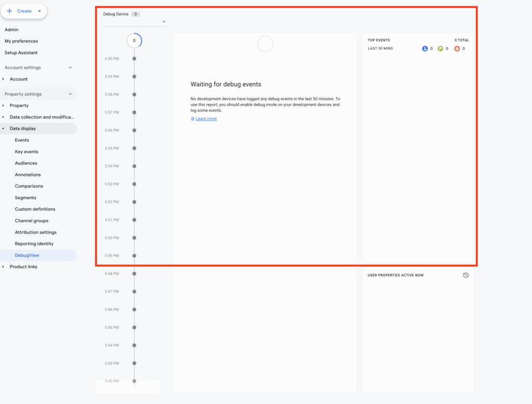Viewport: 532px width, 404px height.
Task: Open Audiences
Action: click(26, 163)
